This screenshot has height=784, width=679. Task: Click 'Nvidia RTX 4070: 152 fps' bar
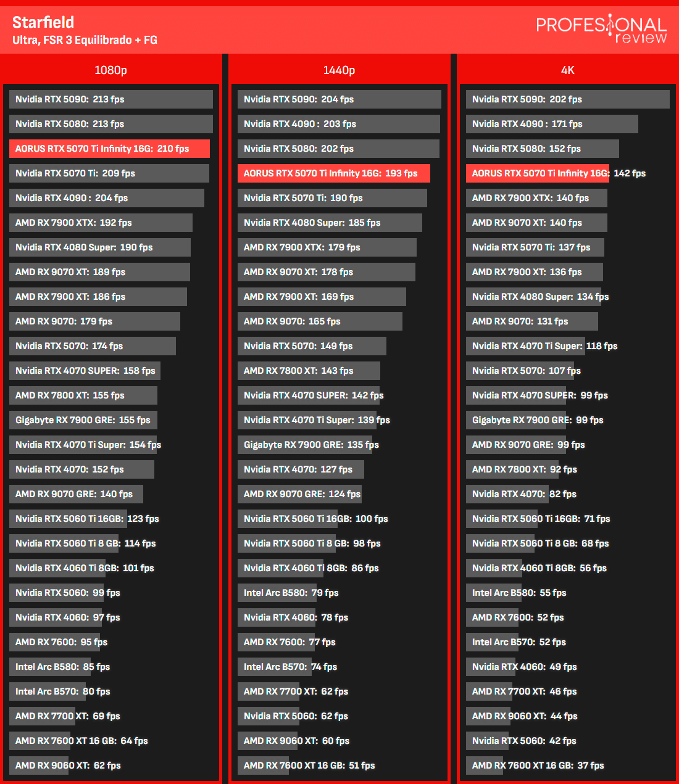tap(81, 469)
